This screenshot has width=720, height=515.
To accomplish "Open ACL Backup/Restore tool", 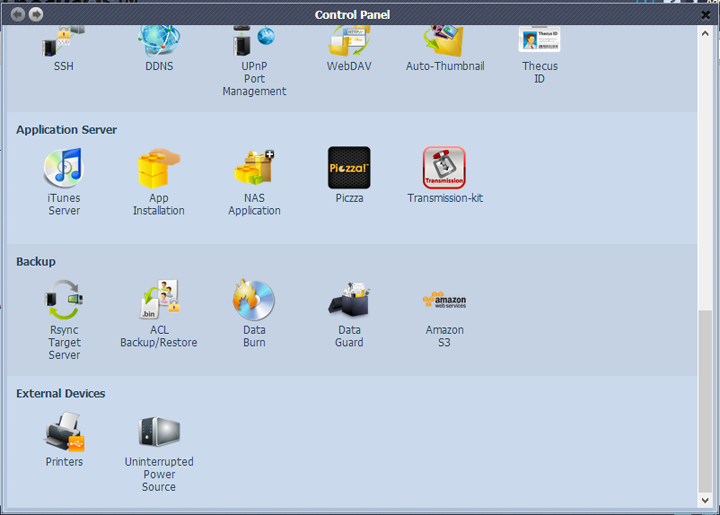I will tap(159, 300).
